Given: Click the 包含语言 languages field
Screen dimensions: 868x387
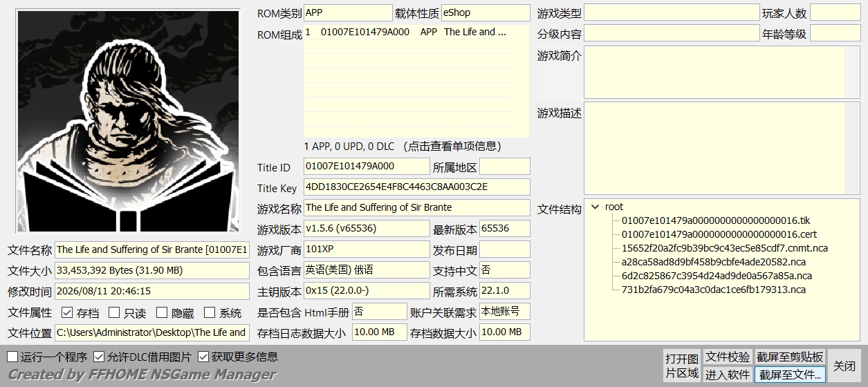Looking at the screenshot, I should coord(367,270).
